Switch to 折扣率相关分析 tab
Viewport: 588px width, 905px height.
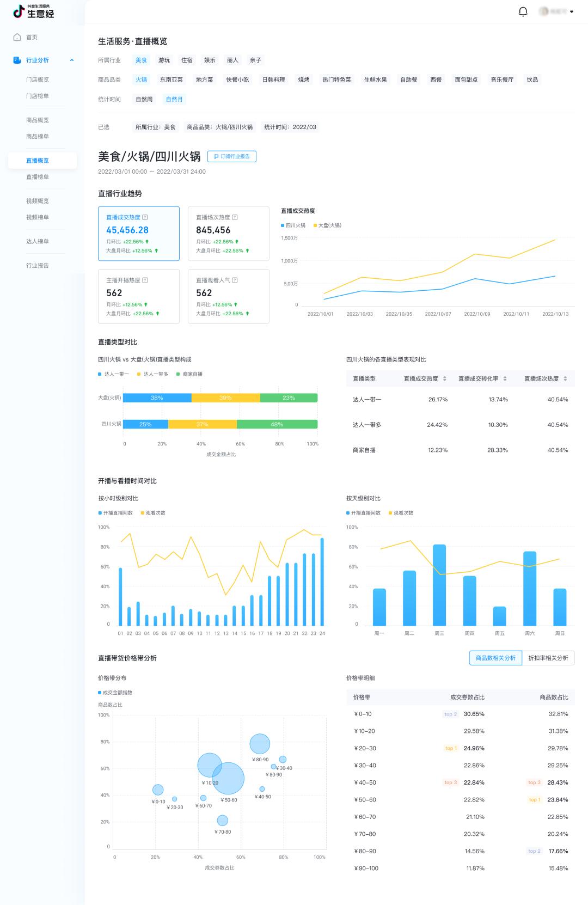548,658
